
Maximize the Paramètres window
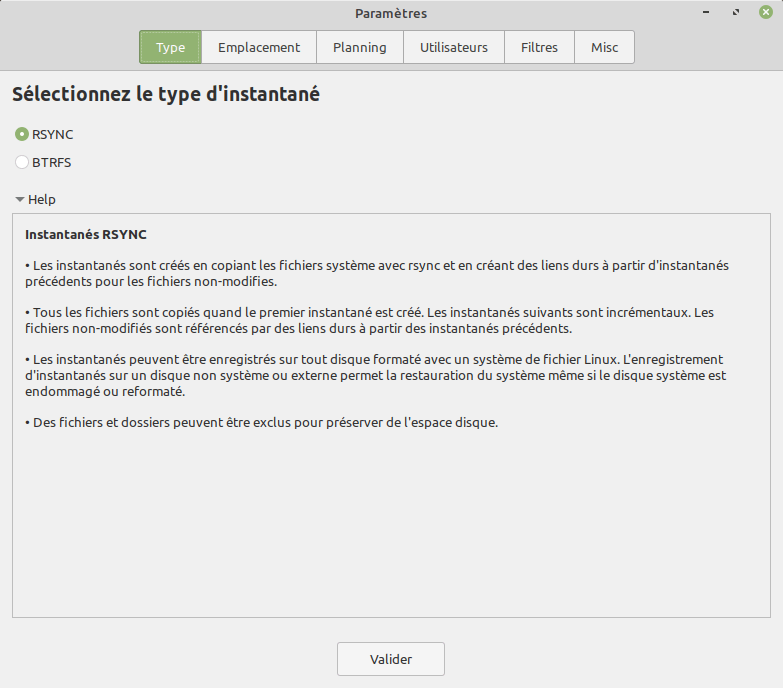[736, 13]
